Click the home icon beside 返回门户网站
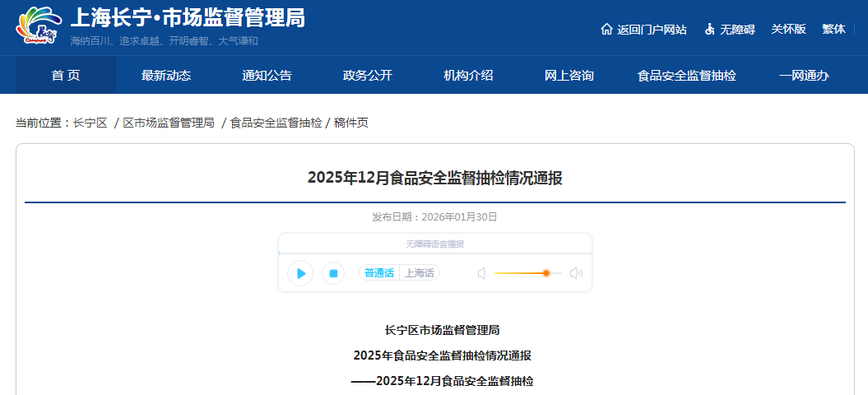The height and width of the screenshot is (395, 868). point(607,30)
